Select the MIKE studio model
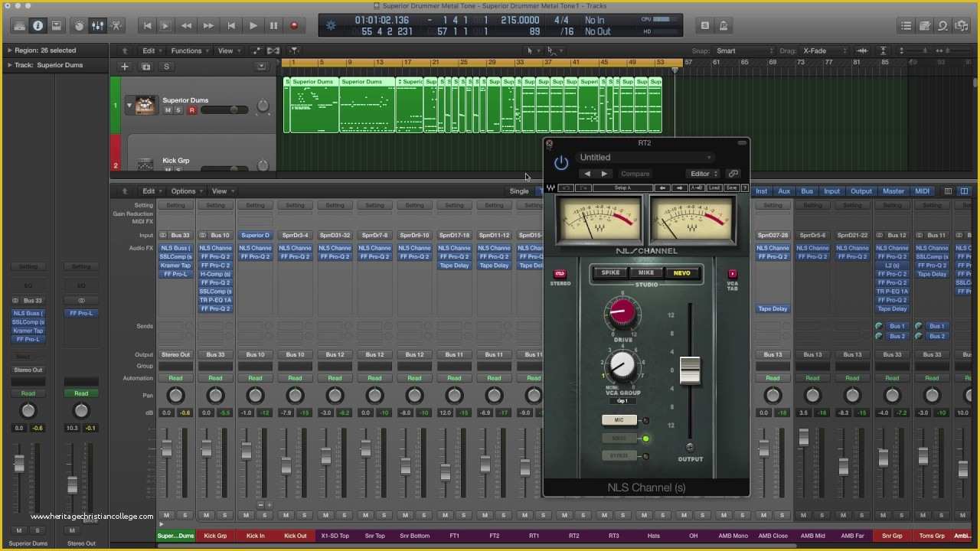Screen dimensions: 980x551 646,272
